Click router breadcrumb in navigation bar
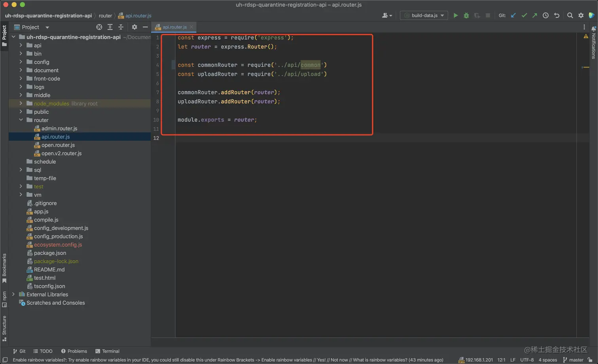This screenshot has width=598, height=364. pos(105,15)
